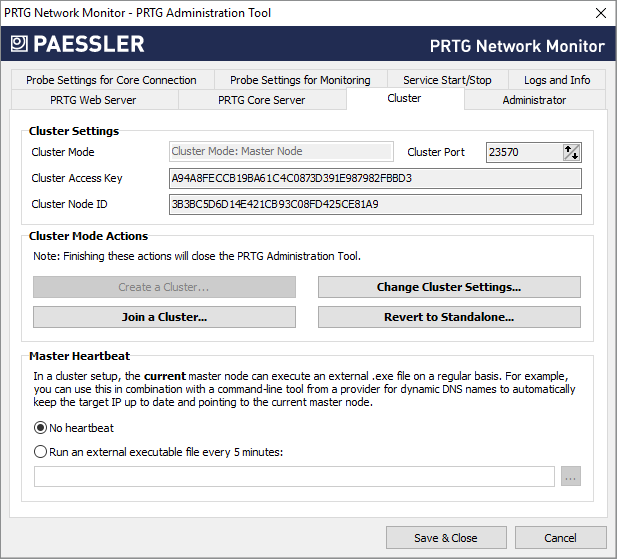Go to the Logs and Info tab

coord(557,80)
